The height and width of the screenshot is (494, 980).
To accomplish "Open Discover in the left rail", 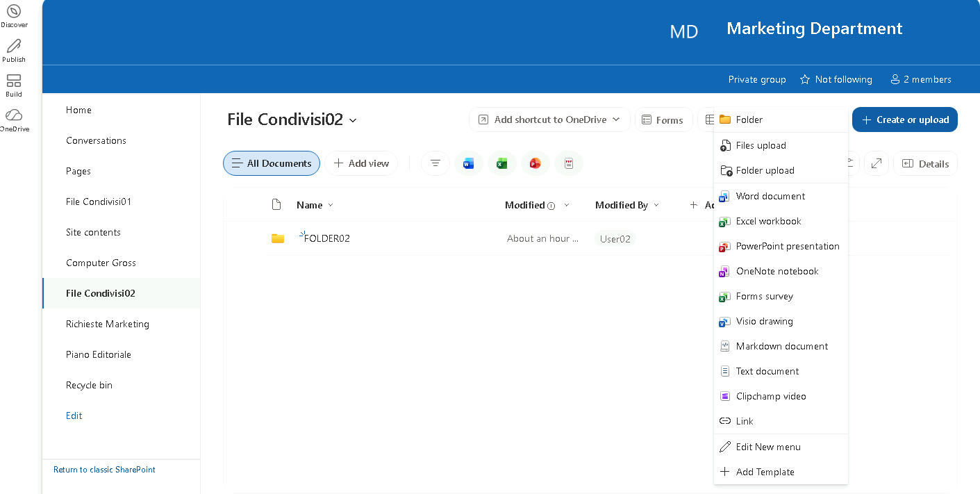I will pyautogui.click(x=14, y=16).
